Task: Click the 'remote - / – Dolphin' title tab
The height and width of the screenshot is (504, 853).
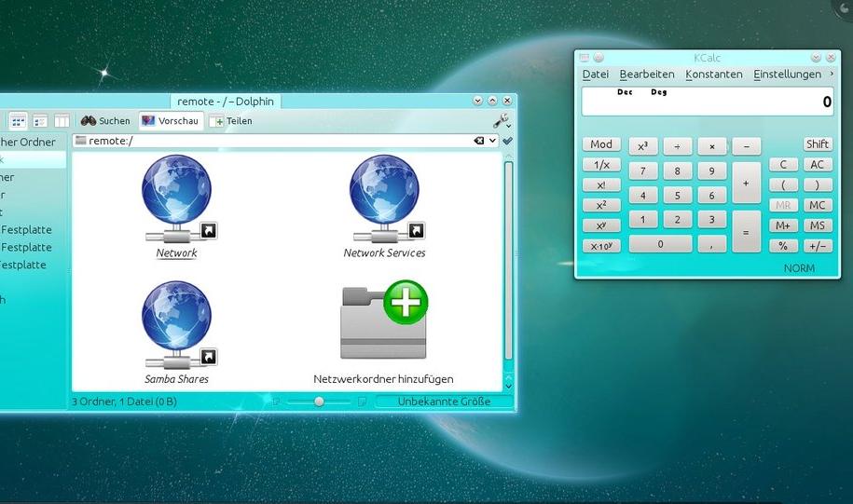Action: (x=226, y=102)
